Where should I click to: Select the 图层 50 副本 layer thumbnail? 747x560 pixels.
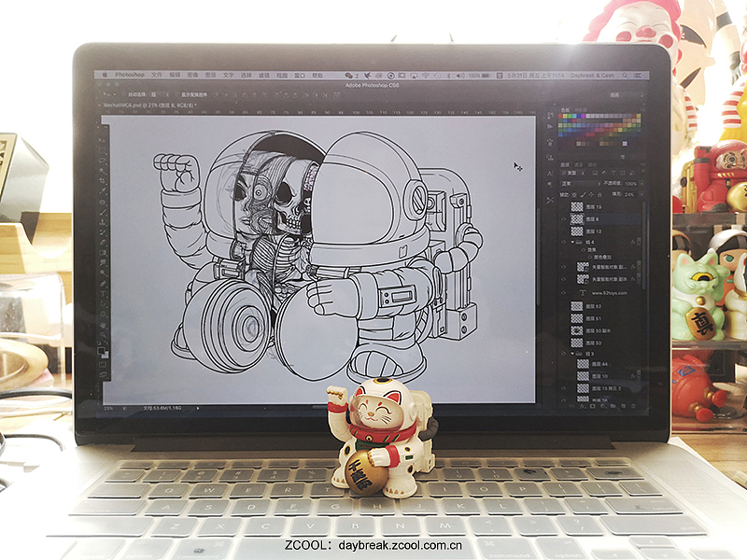577,330
